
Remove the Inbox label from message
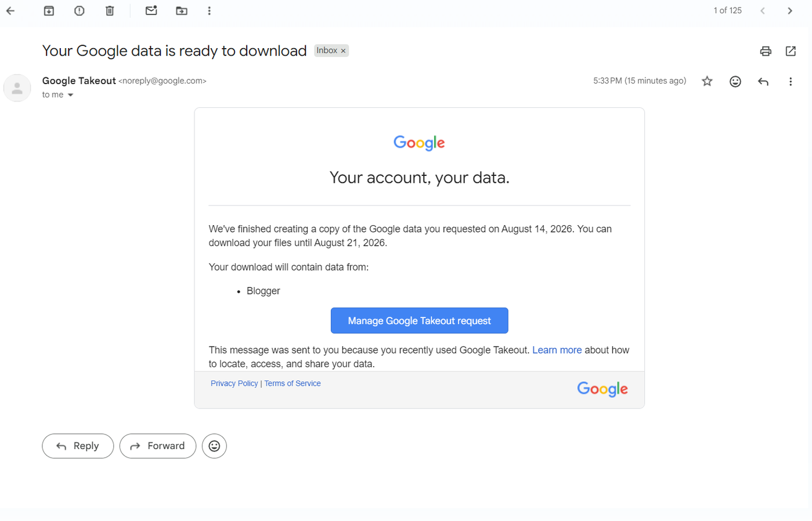pos(344,51)
